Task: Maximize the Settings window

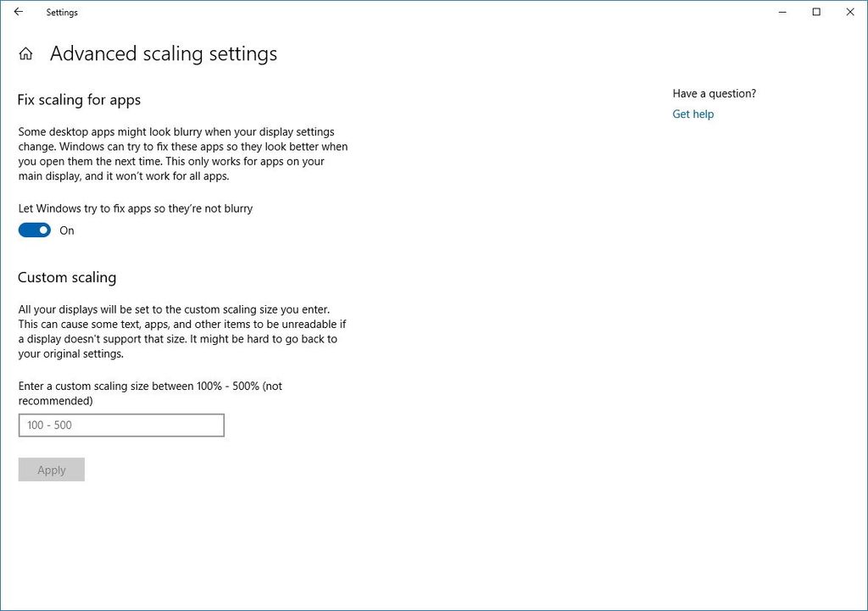Action: click(816, 12)
